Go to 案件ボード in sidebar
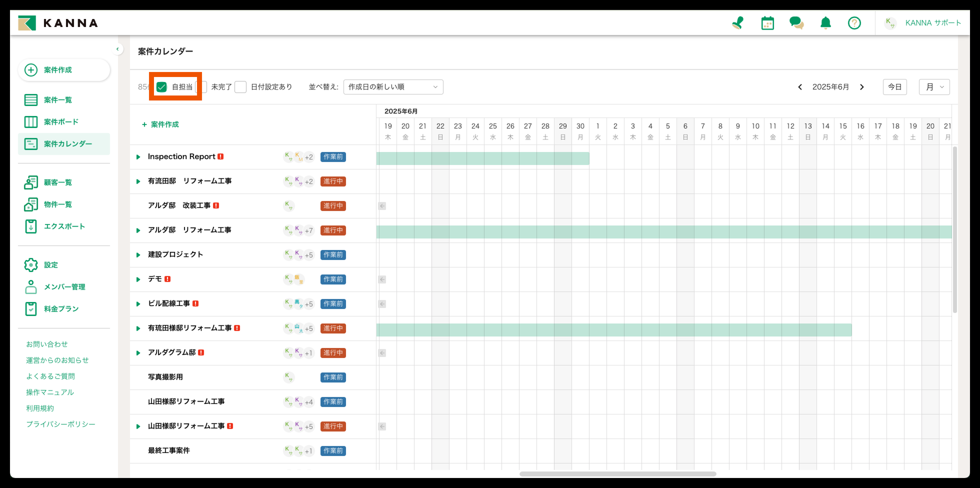Screen dimensions: 980x488 point(61,122)
